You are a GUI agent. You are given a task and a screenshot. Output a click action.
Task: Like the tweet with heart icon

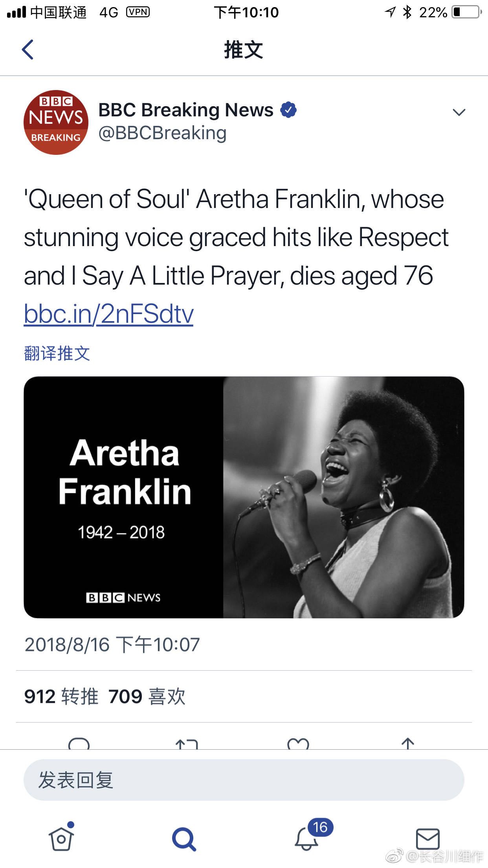point(298,744)
